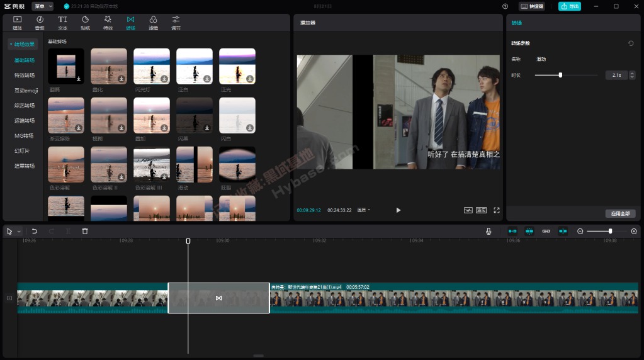Open the 快捷键 shortcuts button
Screen dimensions: 644x360
[x=532, y=6]
